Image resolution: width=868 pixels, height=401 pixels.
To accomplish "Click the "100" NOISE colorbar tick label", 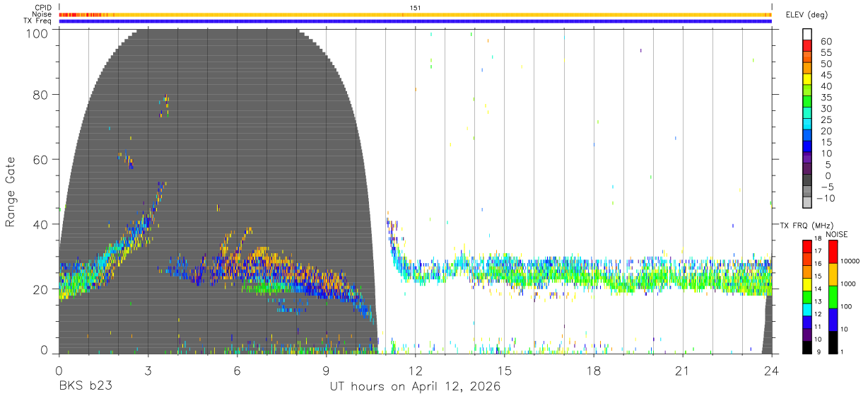I will (x=846, y=307).
